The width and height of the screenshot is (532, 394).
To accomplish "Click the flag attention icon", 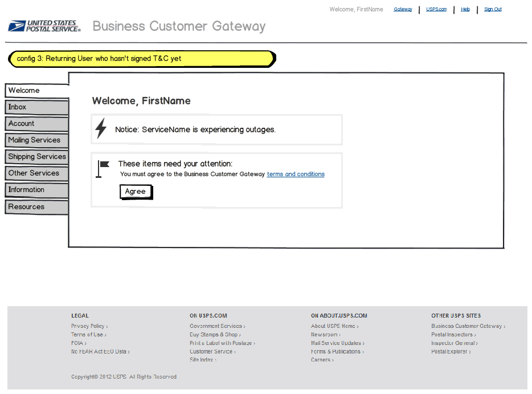I will tap(103, 169).
